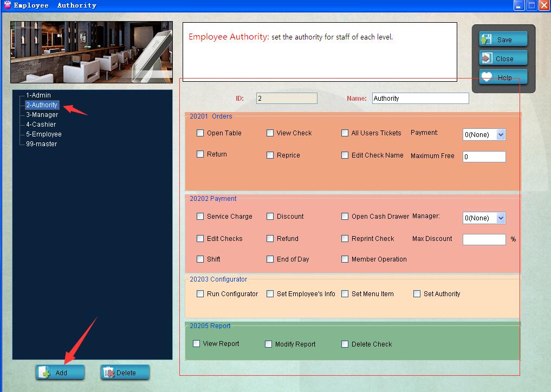Click the Save button label
Screen dimensions: 551x392
coord(504,40)
